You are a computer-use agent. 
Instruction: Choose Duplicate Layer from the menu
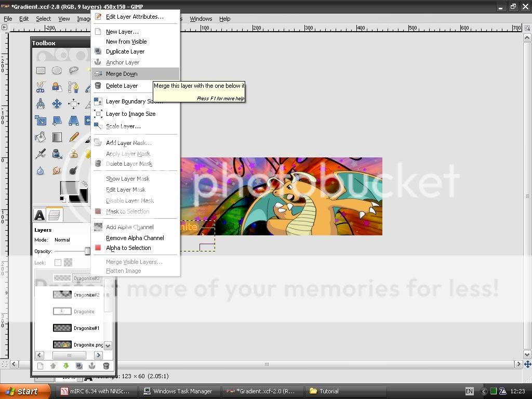click(x=125, y=51)
